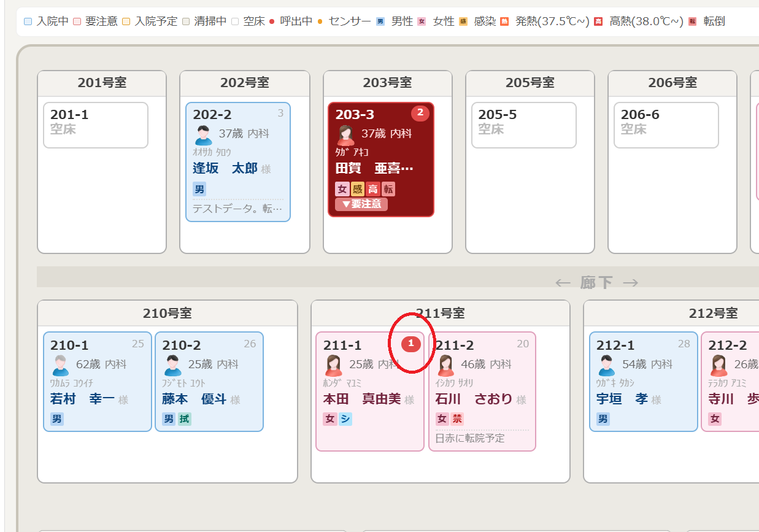Open patient name 逢坂 太郎

pos(225,168)
